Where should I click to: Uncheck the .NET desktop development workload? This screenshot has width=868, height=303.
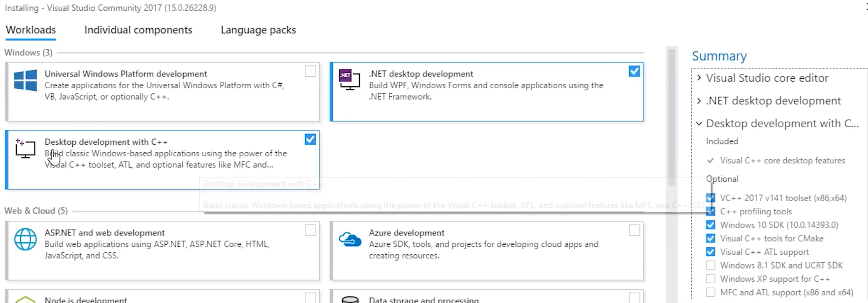(x=634, y=71)
